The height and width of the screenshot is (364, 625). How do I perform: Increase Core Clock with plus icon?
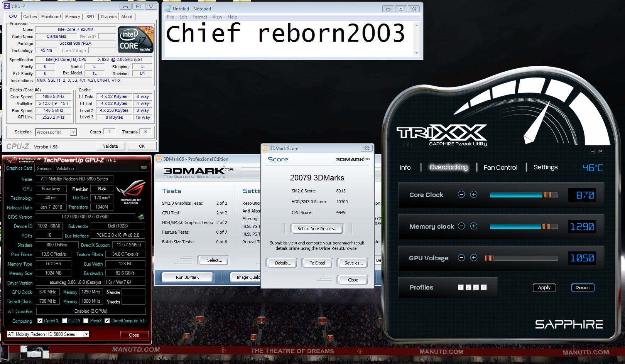click(474, 194)
